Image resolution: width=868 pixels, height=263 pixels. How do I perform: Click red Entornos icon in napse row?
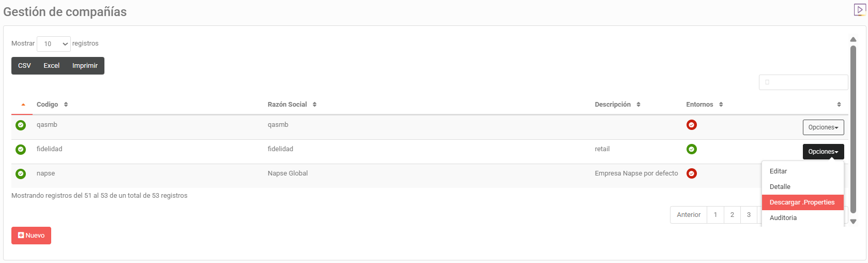[x=691, y=173]
